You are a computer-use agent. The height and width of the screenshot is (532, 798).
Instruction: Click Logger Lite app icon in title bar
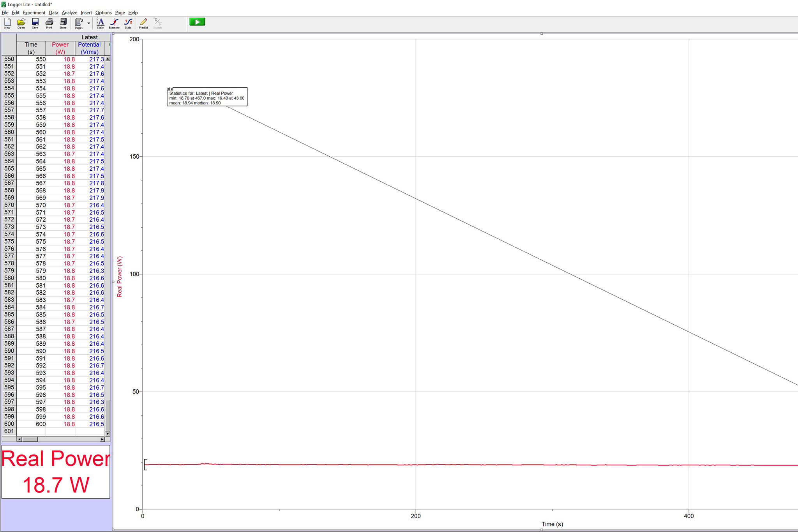point(4,4)
